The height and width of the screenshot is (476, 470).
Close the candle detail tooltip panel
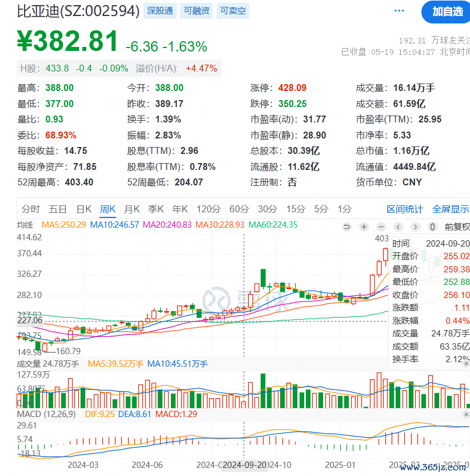click(467, 363)
